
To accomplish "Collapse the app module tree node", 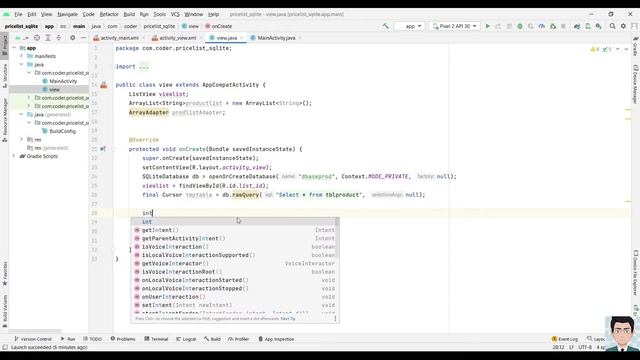I will (15, 48).
